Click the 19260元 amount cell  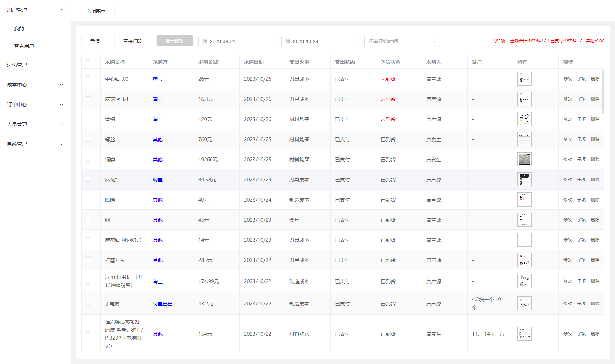[208, 160]
